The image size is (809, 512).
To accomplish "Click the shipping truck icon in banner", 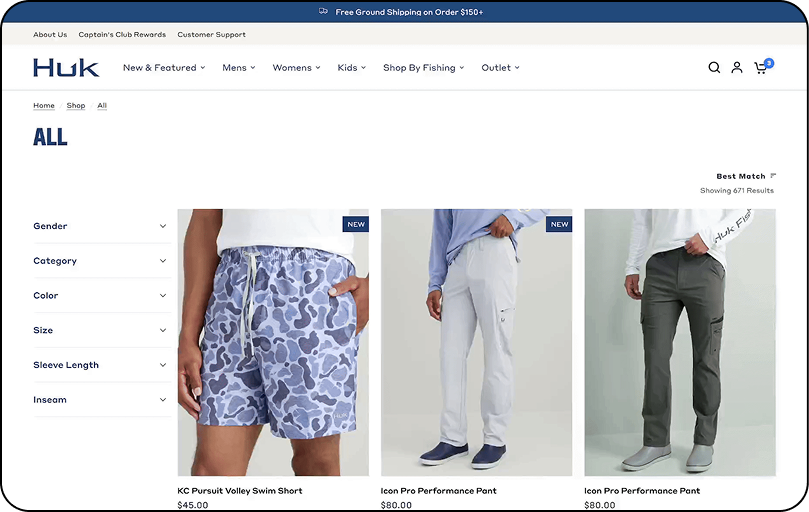I will (x=323, y=12).
